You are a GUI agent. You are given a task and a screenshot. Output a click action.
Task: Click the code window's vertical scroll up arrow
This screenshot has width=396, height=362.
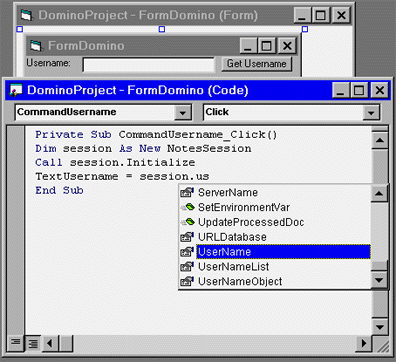[380, 140]
